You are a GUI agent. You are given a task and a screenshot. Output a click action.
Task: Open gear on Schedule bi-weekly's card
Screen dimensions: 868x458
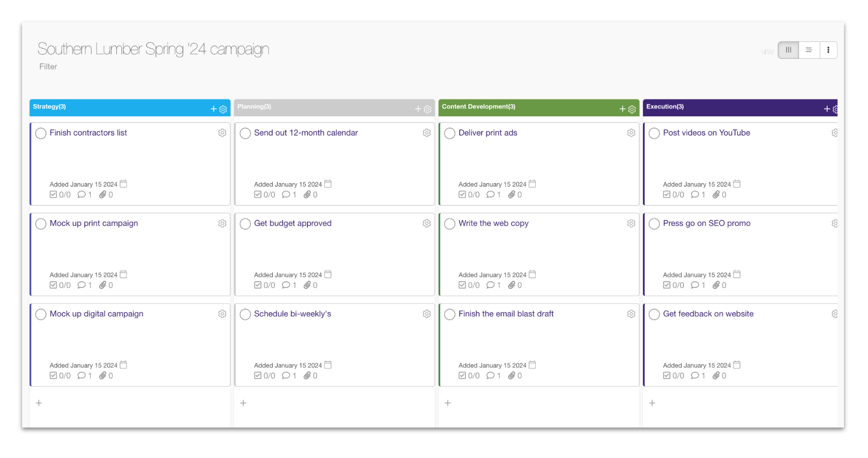(426, 314)
